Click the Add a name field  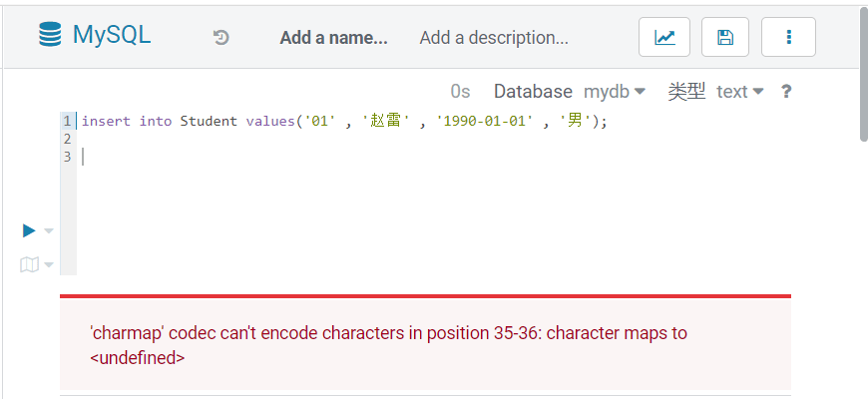coord(333,38)
